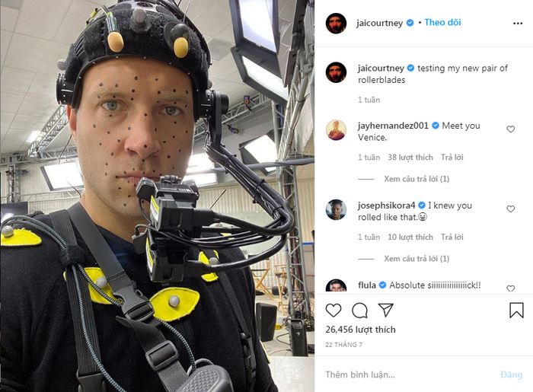Share post using paper plane icon
The width and height of the screenshot is (533, 392).
[386, 310]
